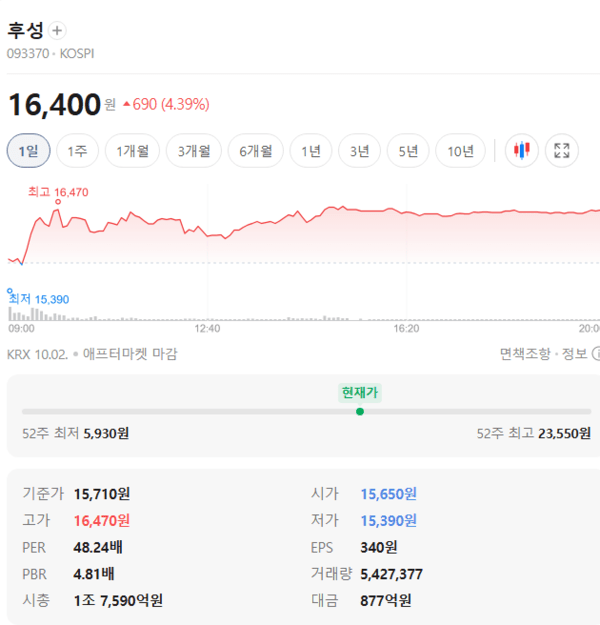
Task: Click the PBR 4.81배 value
Action: pos(94,574)
